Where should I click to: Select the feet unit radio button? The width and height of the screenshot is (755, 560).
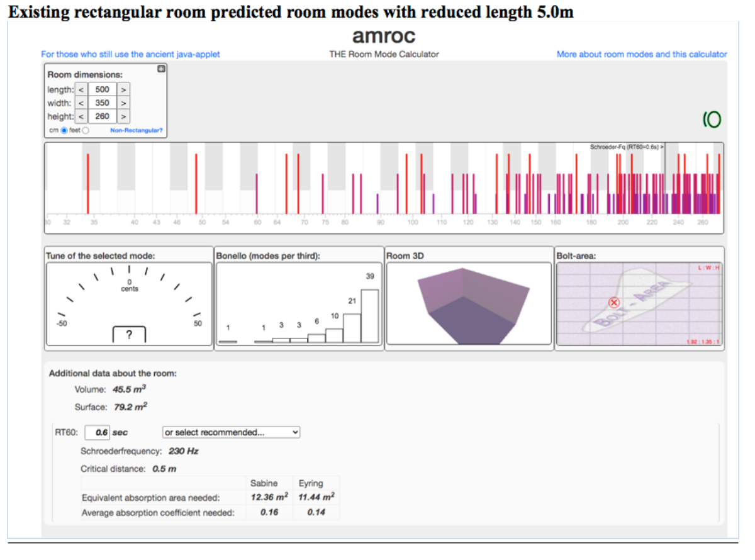pos(86,130)
